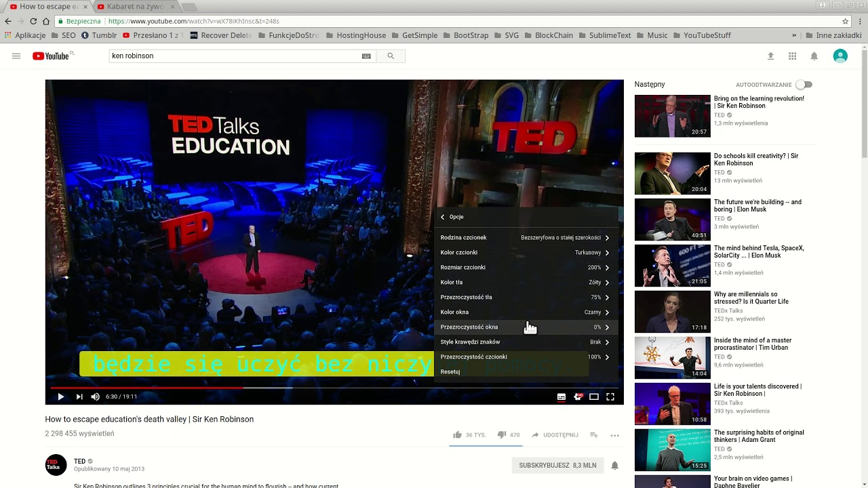Expand Przezroczystość okna option
This screenshot has height=488, width=868.
pos(526,327)
